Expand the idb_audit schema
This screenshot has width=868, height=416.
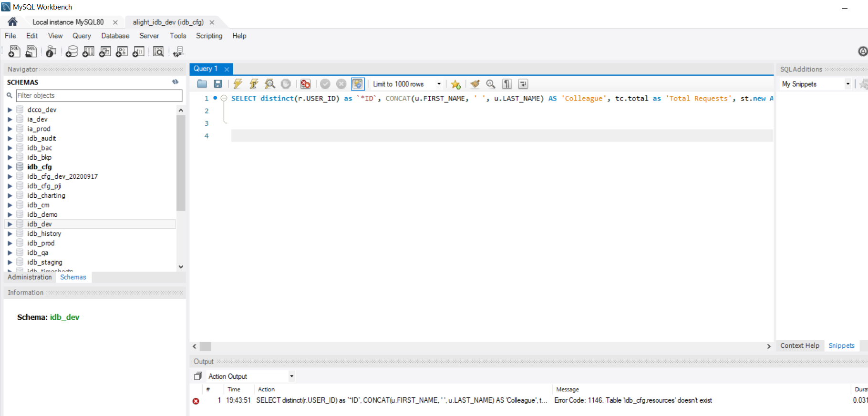(10, 138)
